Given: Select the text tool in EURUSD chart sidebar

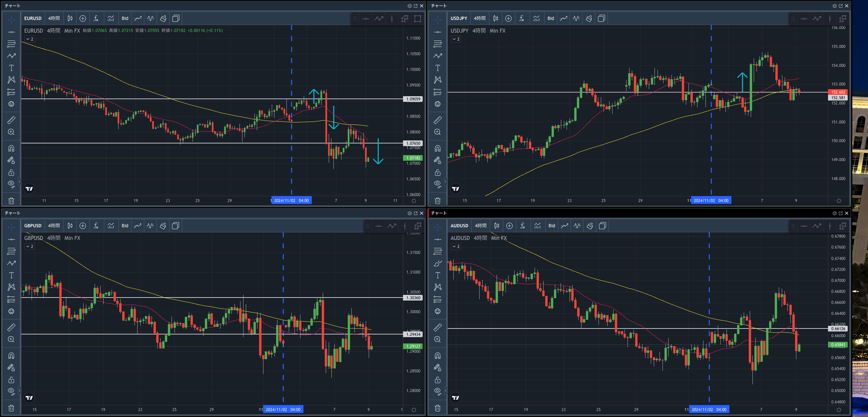Looking at the screenshot, I should tap(11, 68).
